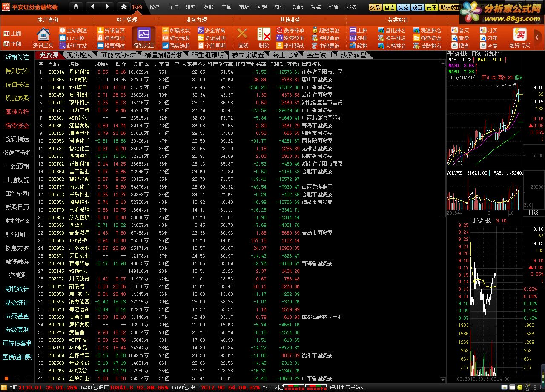Image resolution: width=545 pixels, height=392 pixels.
Task: Open the 操盘 menu
Action: (155, 7)
